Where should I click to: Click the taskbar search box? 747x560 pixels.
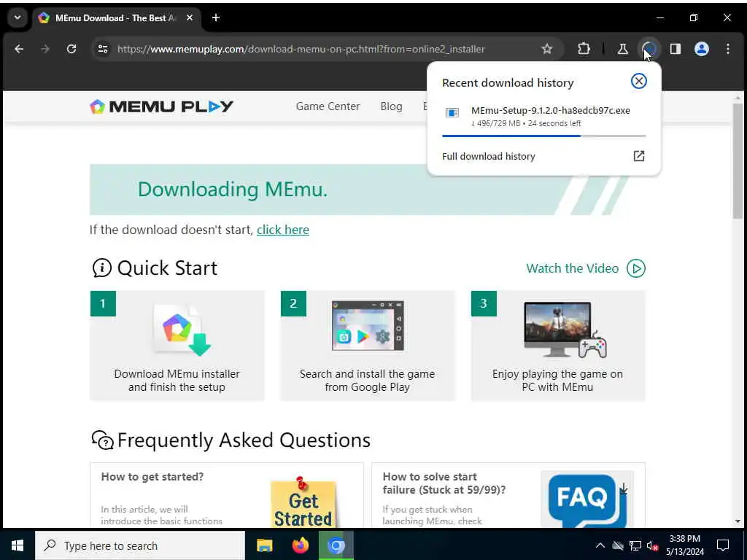point(140,545)
